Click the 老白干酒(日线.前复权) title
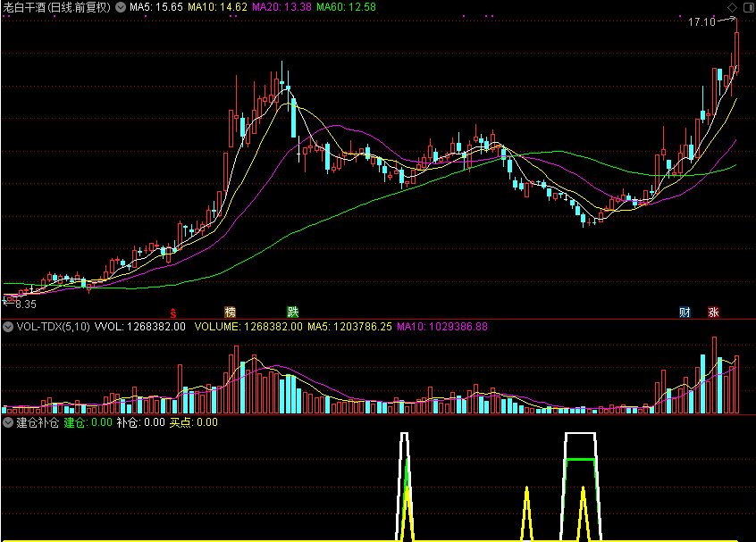The height and width of the screenshot is (542, 756). pos(57,7)
